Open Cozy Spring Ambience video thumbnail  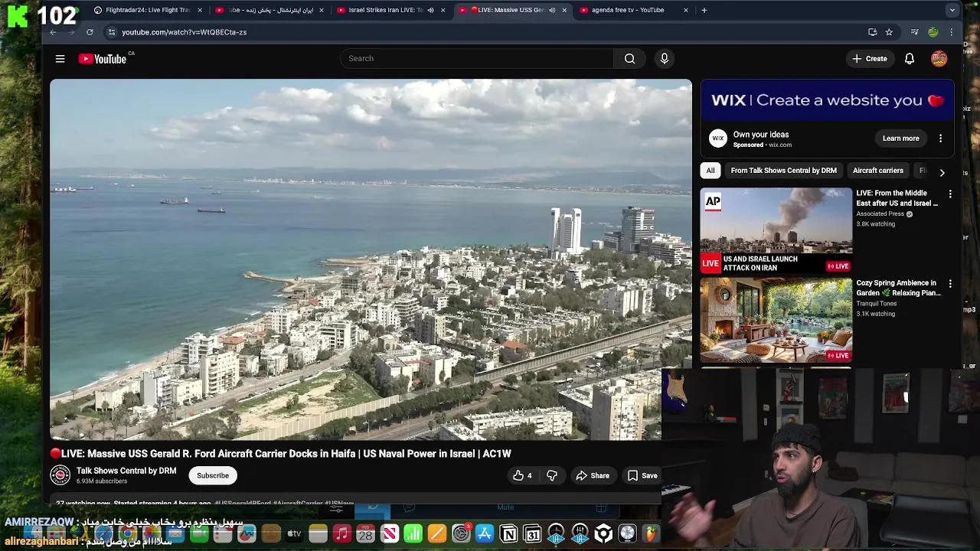click(x=776, y=320)
